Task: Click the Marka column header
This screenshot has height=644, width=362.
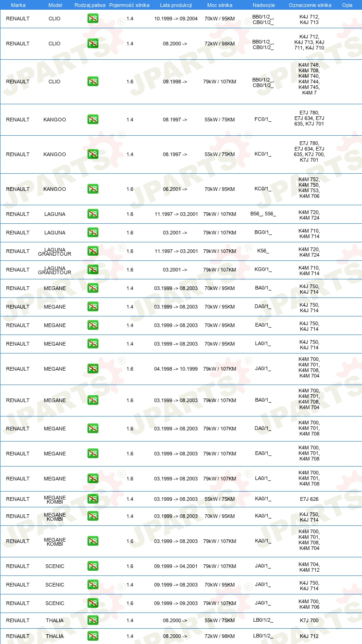Action: [x=18, y=5]
